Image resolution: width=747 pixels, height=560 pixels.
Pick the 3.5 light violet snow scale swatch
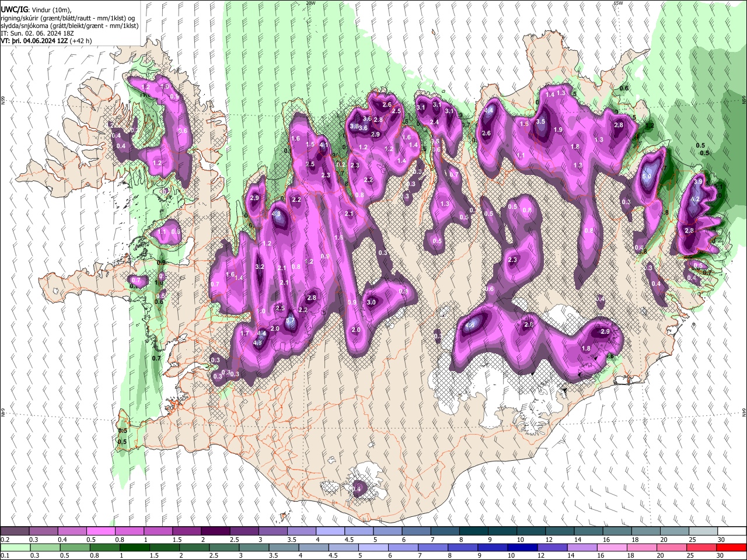tap(301, 531)
